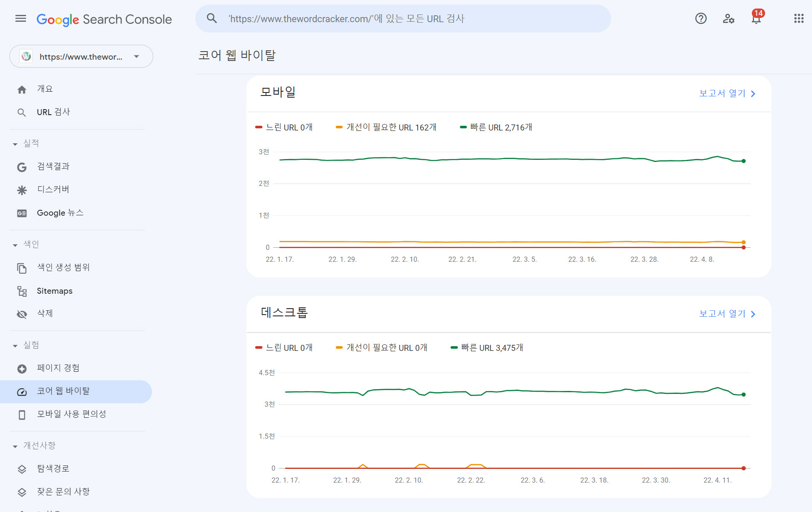Open user settings icon next to help
Viewport: 812px width, 512px height.
728,19
